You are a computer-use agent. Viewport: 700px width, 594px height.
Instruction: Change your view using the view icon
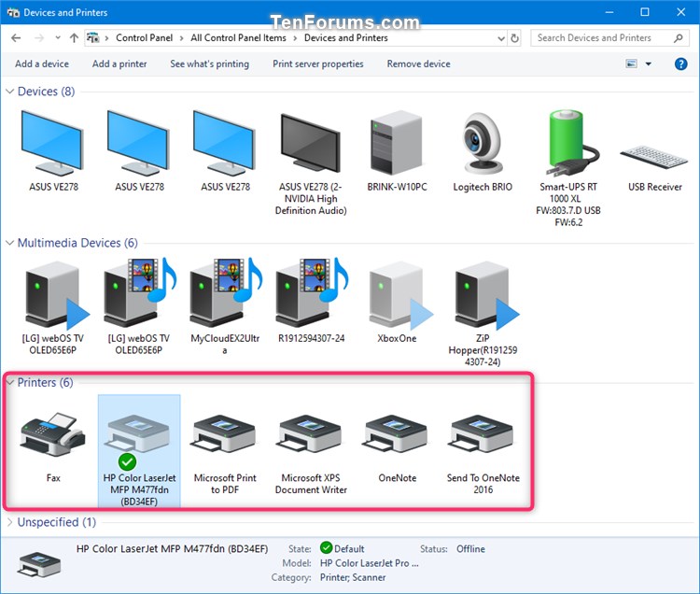tap(631, 64)
